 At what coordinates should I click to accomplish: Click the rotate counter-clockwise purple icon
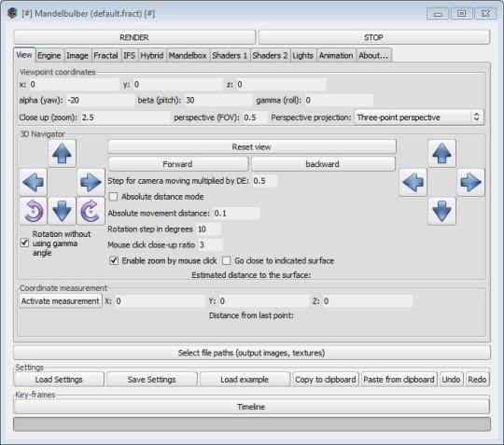tap(34, 211)
